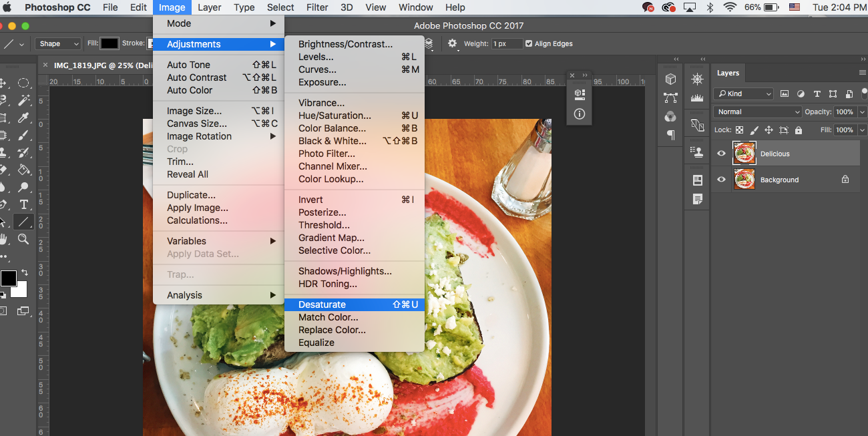The height and width of the screenshot is (436, 868).
Task: Open the Shape tool mode dropdown
Action: tap(58, 43)
